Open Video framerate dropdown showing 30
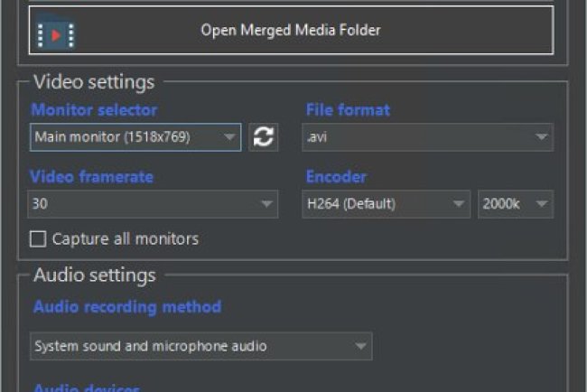The width and height of the screenshot is (587, 392). point(152,204)
